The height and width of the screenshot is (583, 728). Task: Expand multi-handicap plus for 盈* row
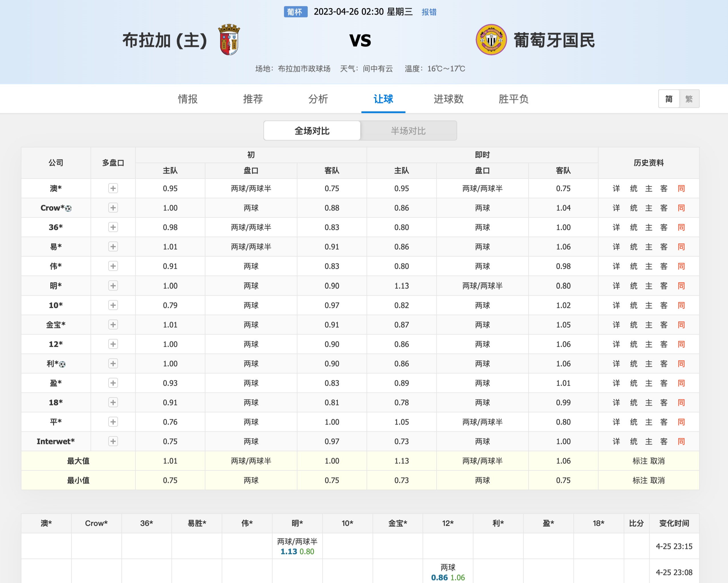[113, 383]
